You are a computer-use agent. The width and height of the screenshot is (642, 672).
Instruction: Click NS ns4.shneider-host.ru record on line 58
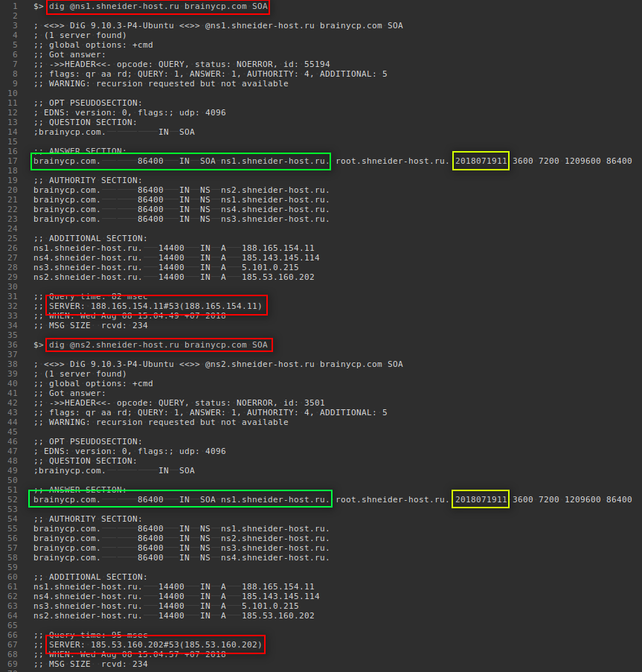pos(181,557)
